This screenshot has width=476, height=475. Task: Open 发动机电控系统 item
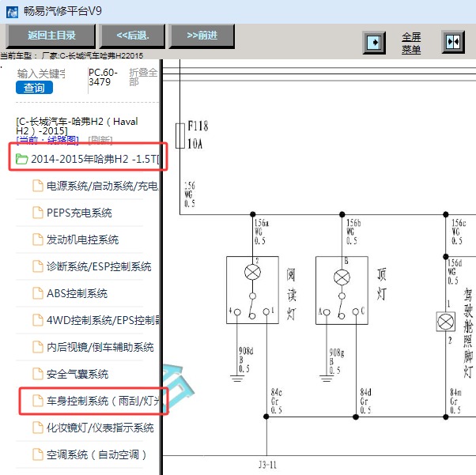coord(82,239)
